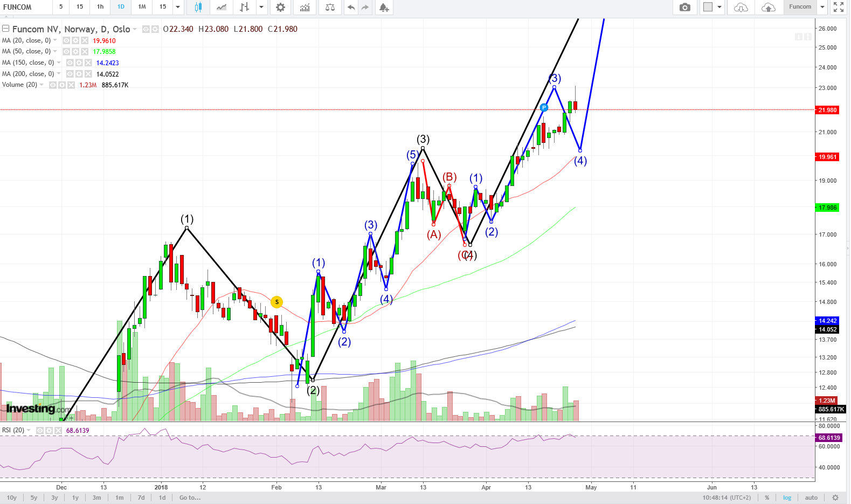Open settings for MA (20, close, 0)
The image size is (851, 504).
click(75, 40)
